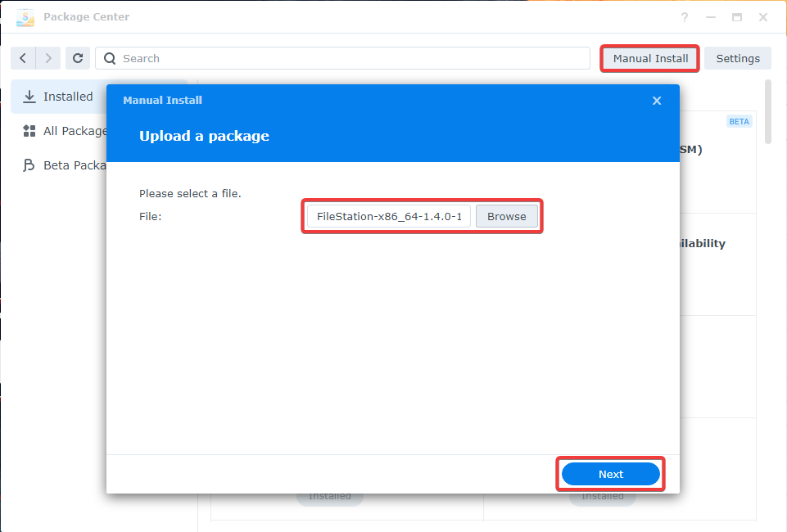Go back using the left arrow
This screenshot has height=532, width=787.
(23, 58)
